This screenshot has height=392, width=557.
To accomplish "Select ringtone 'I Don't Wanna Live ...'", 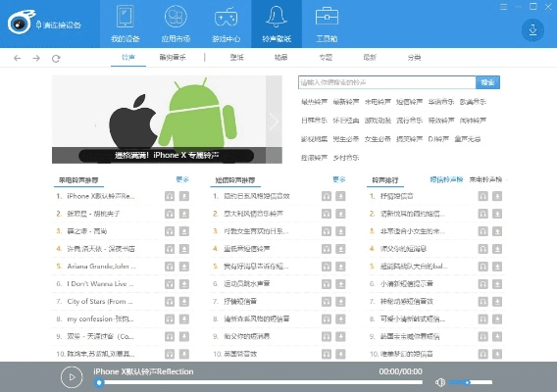I will tap(101, 283).
